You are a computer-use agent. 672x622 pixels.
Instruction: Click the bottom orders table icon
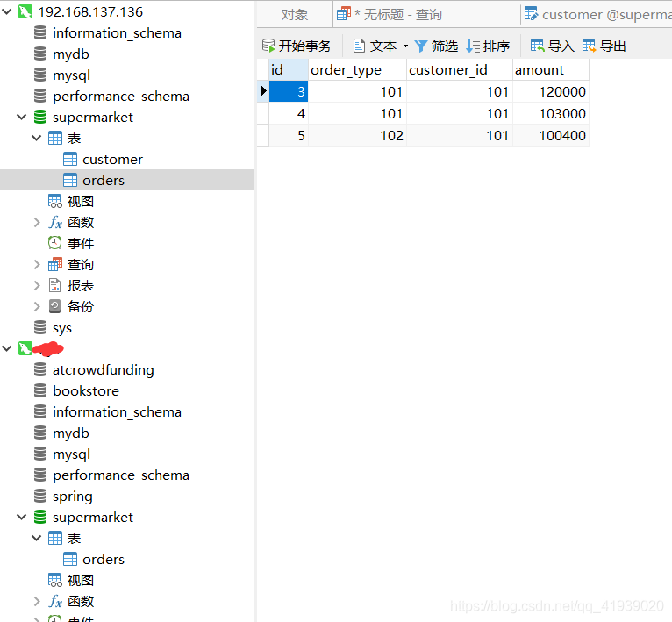[x=70, y=559]
